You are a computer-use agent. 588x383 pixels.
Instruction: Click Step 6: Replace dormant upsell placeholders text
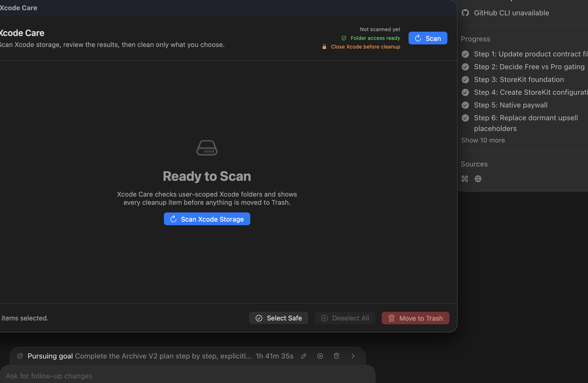[526, 123]
